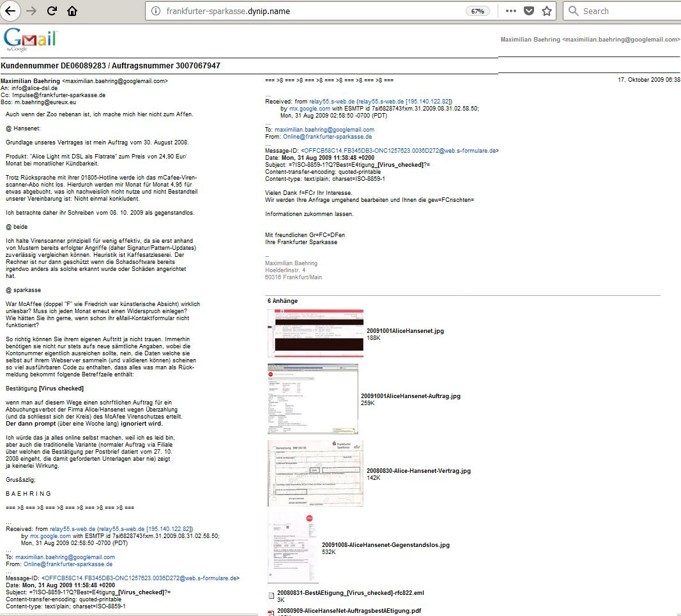Bookmark this page with the star

click(x=547, y=11)
